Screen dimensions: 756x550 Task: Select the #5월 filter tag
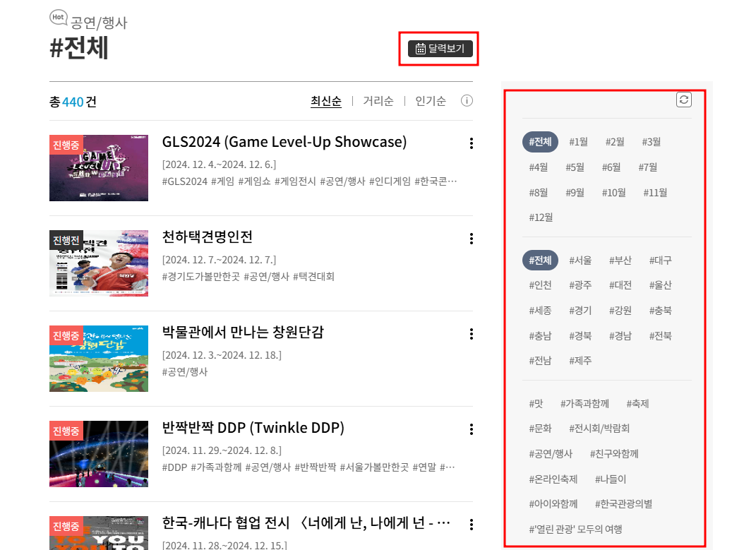click(x=575, y=167)
